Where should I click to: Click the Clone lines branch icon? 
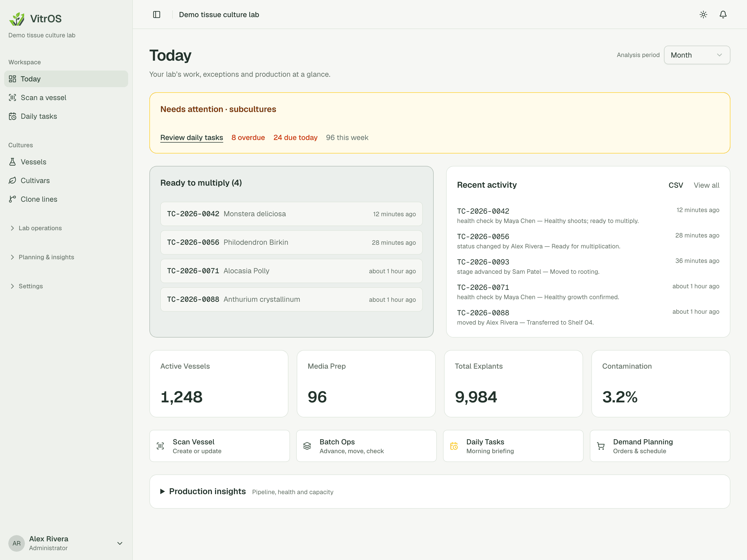pyautogui.click(x=12, y=199)
